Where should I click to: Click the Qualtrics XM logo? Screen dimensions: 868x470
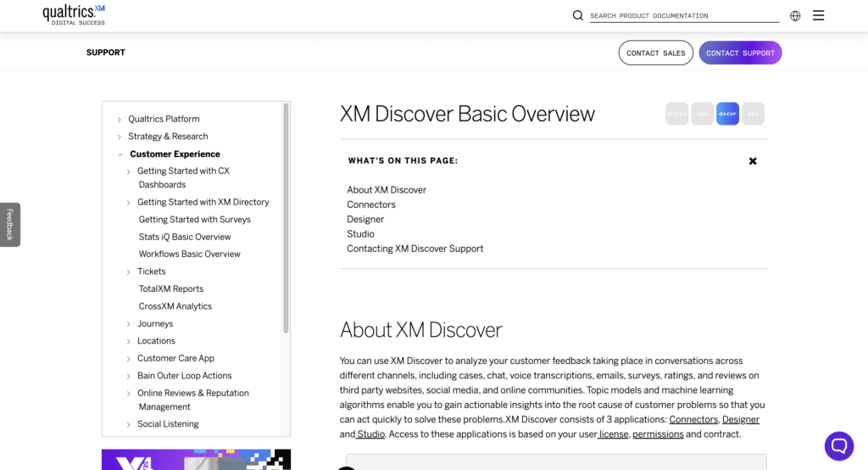(74, 15)
